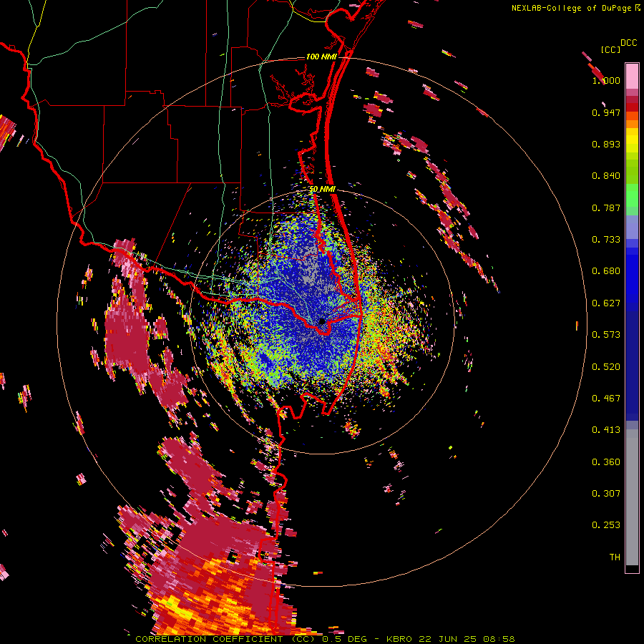Pick the black swatch at color bar bottom
This screenshot has width=644, height=644.
tap(632, 568)
